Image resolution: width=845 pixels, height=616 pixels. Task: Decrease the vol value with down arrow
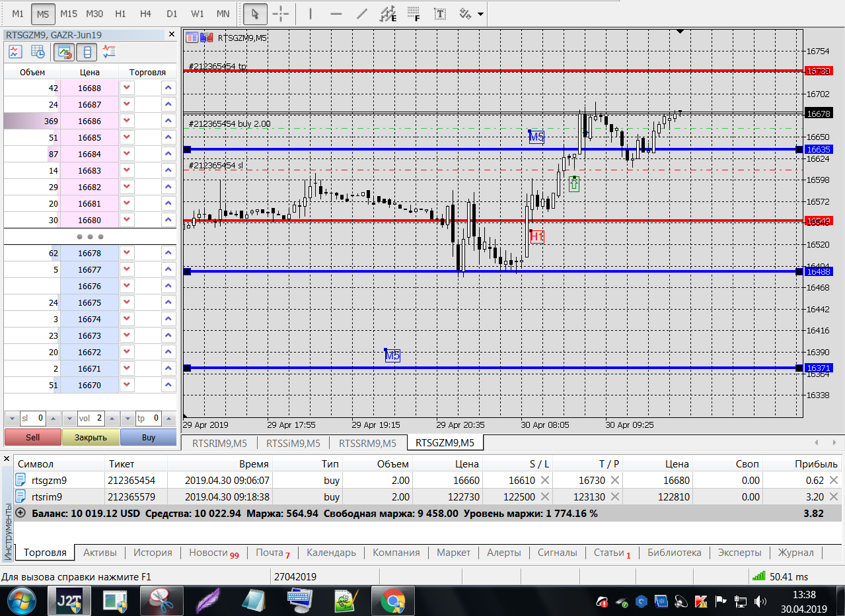pyautogui.click(x=71, y=419)
